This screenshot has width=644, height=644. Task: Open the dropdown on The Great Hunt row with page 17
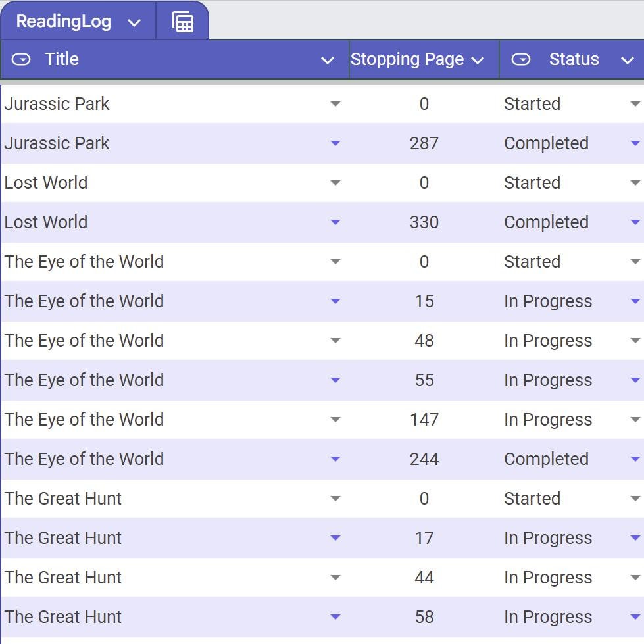(335, 537)
